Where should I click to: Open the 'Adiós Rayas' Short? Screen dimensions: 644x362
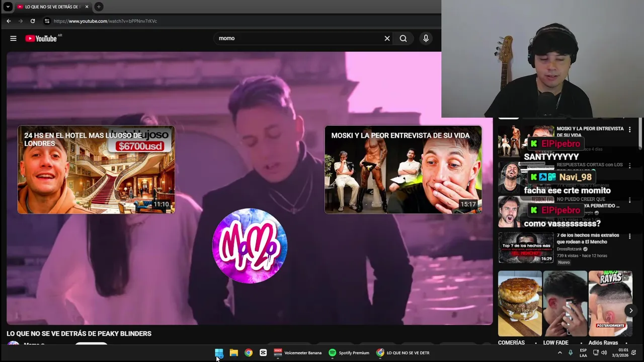click(610, 304)
